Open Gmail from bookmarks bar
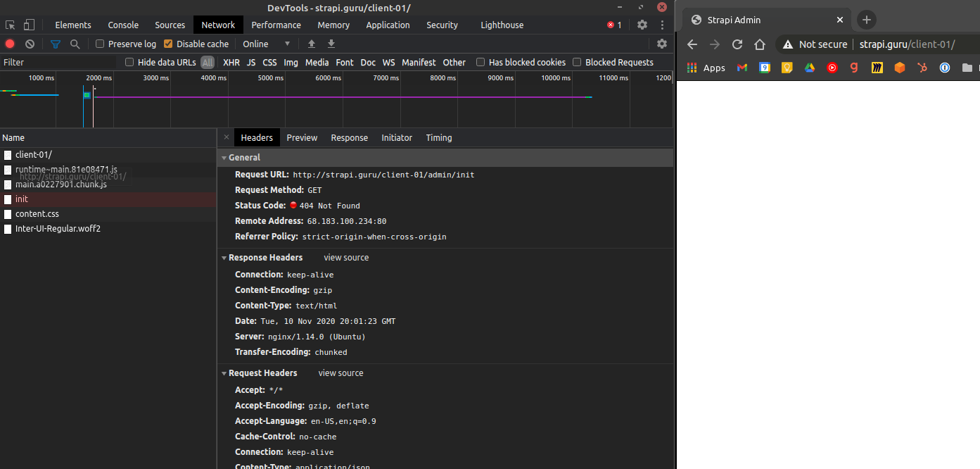The height and width of the screenshot is (469, 980). 742,68
